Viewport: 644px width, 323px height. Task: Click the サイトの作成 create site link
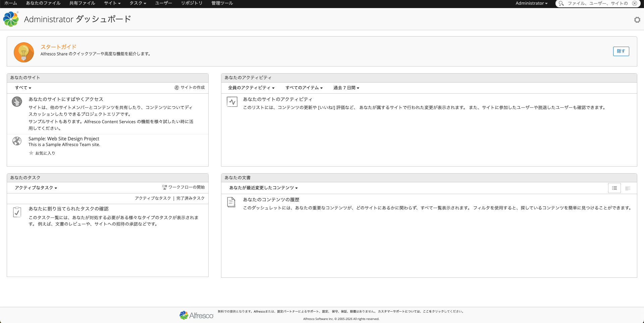tap(190, 88)
